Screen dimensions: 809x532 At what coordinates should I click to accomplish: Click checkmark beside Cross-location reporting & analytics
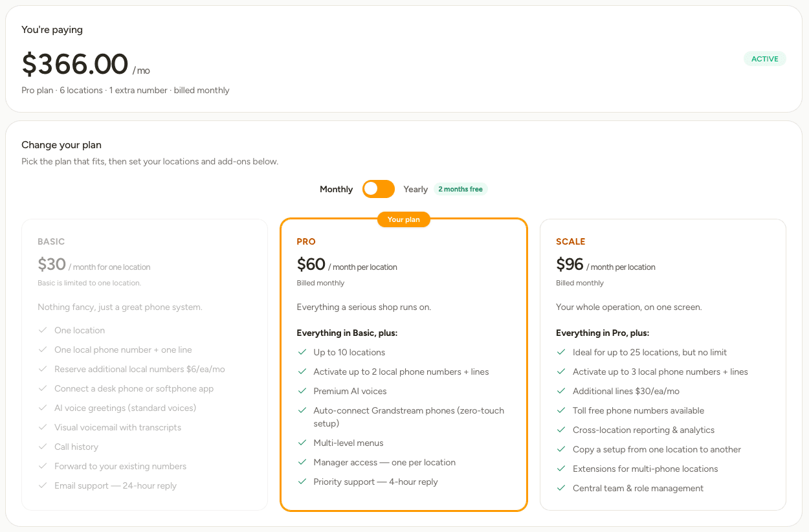[x=561, y=430]
